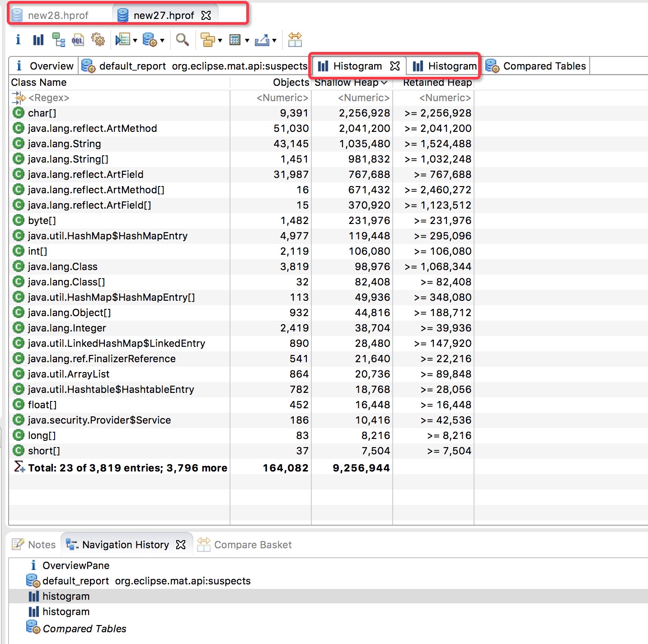Switch to the Overview tab
This screenshot has width=648, height=644.
44,66
